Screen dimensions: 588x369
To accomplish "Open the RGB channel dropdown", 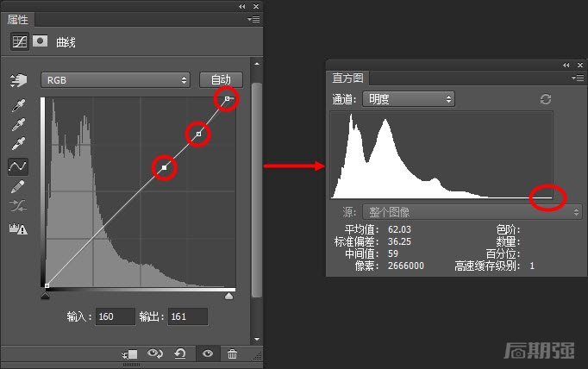I will coord(116,80).
